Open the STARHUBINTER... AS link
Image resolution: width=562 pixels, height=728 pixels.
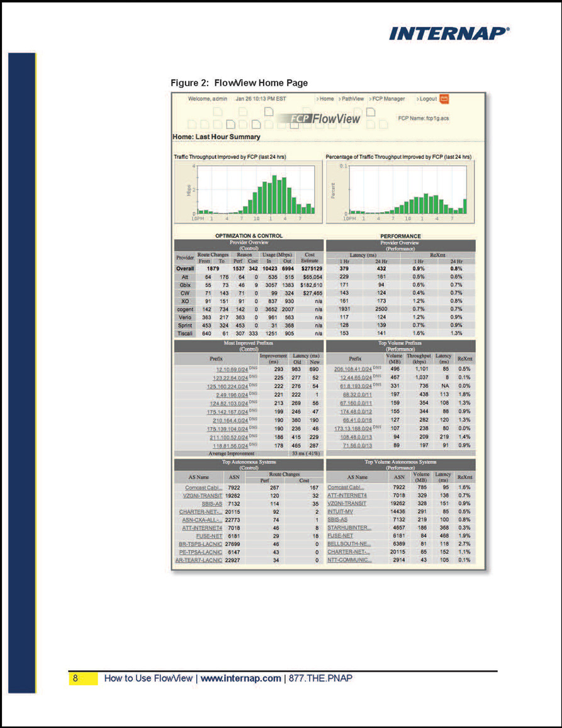coord(349,528)
